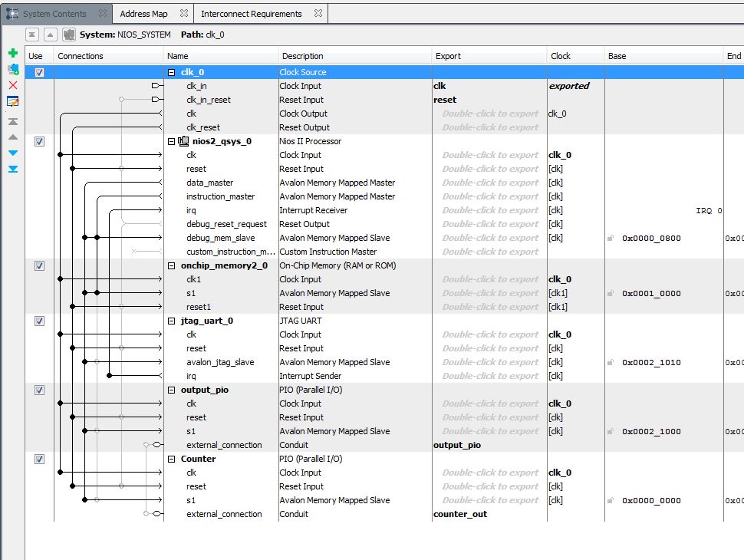744x560 pixels.
Task: Click the lock icon beside base 0x0001_0000
Action: point(611,293)
